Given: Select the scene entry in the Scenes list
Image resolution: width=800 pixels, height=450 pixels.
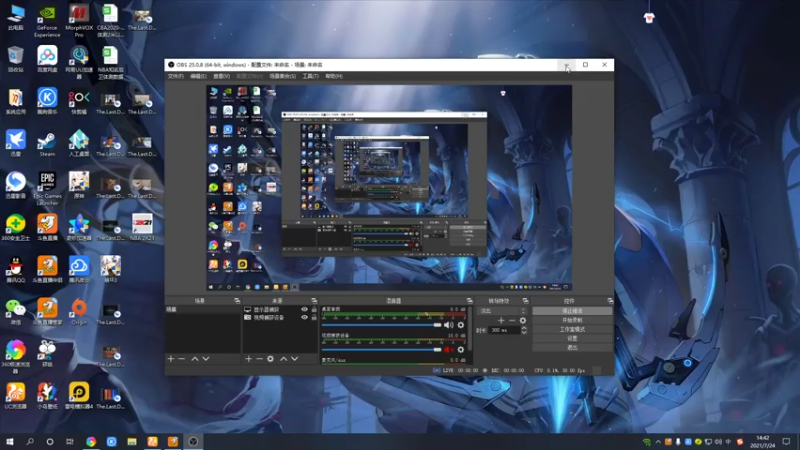Looking at the screenshot, I should tap(203, 310).
